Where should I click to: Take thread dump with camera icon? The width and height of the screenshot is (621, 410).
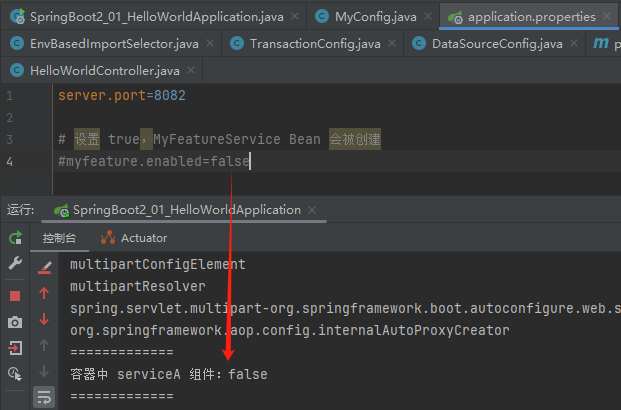(15, 322)
